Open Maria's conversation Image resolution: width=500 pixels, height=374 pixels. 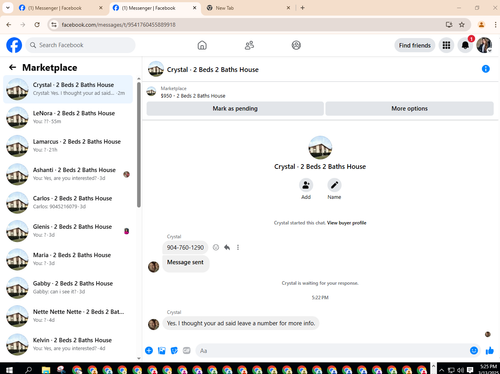click(68, 259)
